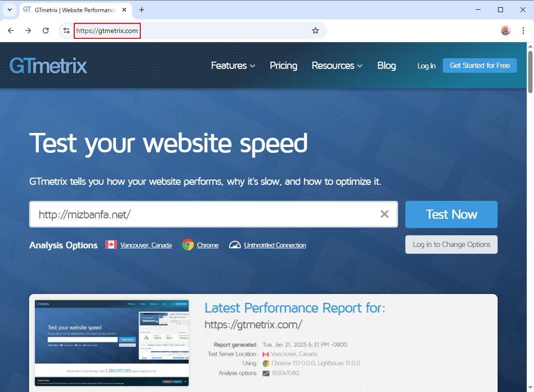Open the site information icon in address bar

[67, 31]
